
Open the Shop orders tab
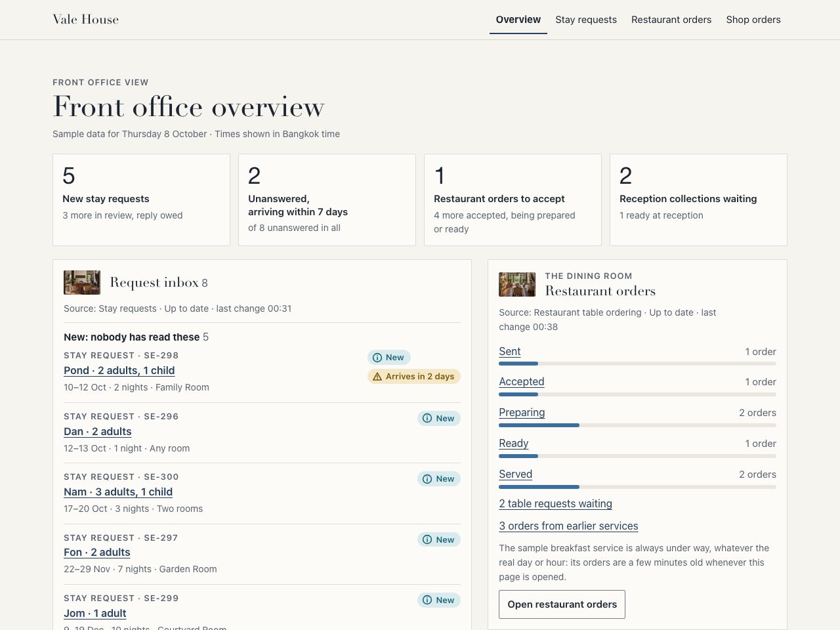(x=753, y=20)
